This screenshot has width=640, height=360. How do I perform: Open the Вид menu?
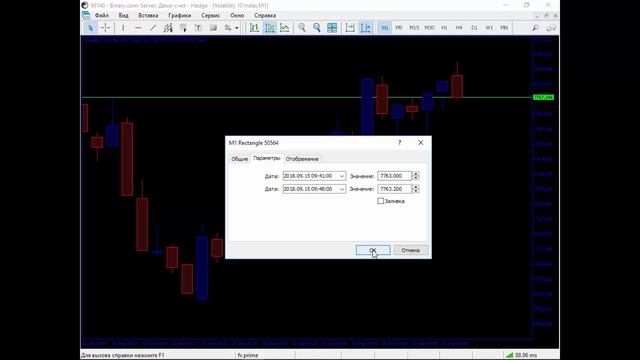pyautogui.click(x=123, y=16)
